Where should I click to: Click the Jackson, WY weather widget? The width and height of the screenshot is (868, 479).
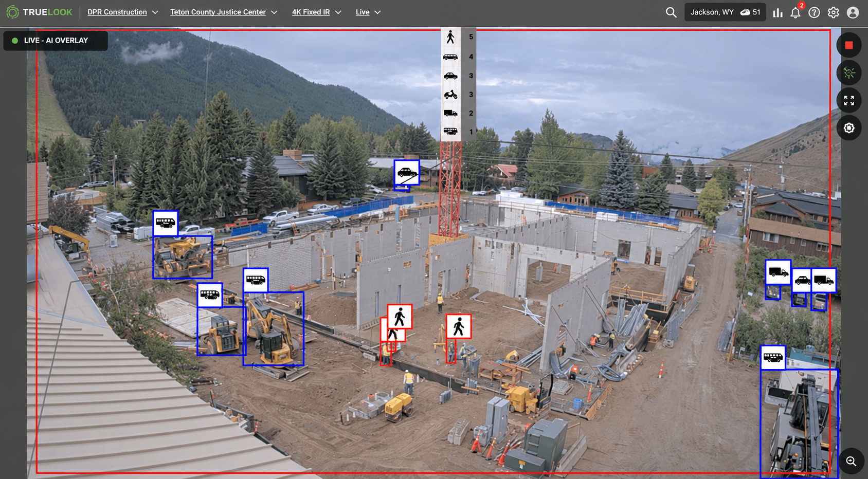[x=725, y=12]
